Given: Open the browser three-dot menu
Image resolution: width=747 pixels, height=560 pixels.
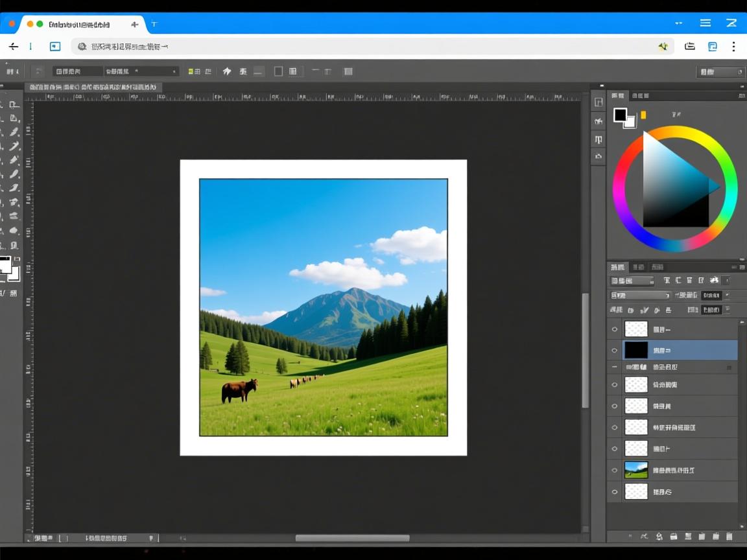Looking at the screenshot, I should click(x=733, y=47).
